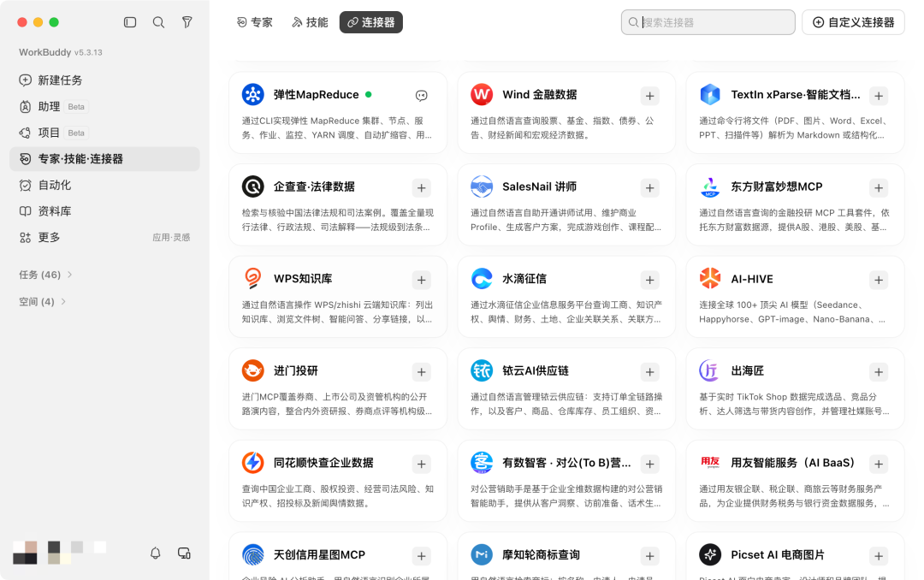This screenshot has width=924, height=580.
Task: Open the 用友智能服务 card title
Action: coord(792,463)
